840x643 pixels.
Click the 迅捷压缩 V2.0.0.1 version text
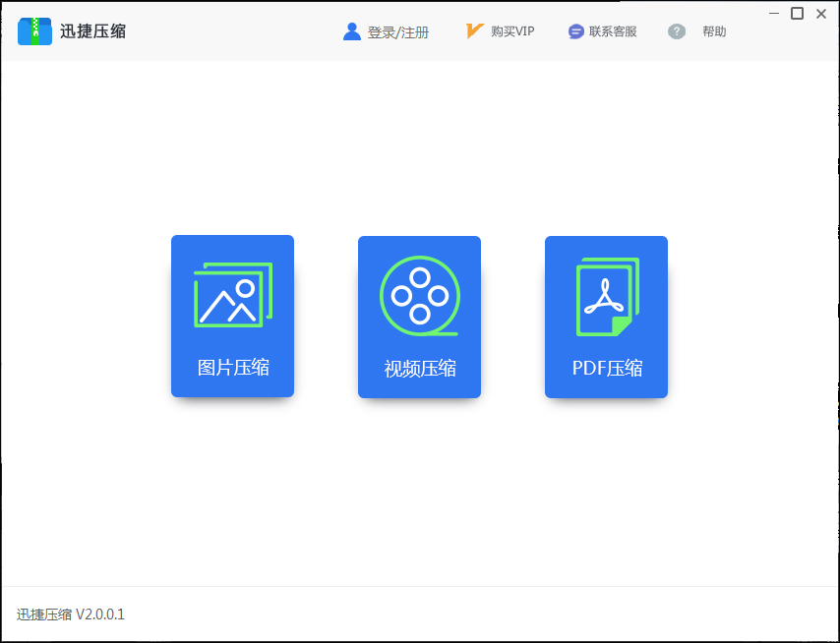(x=71, y=614)
